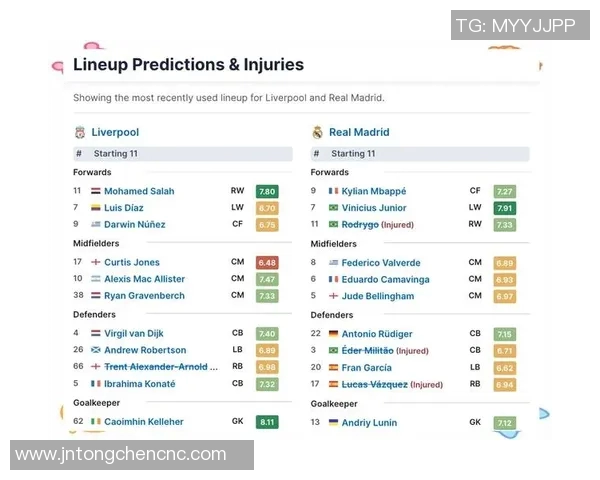Click the Liverpool Starting 11 header row
The image size is (600, 480).
point(182,154)
